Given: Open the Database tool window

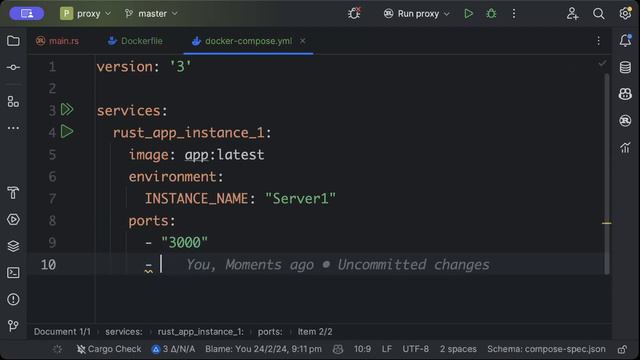Looking at the screenshot, I should pyautogui.click(x=625, y=67).
